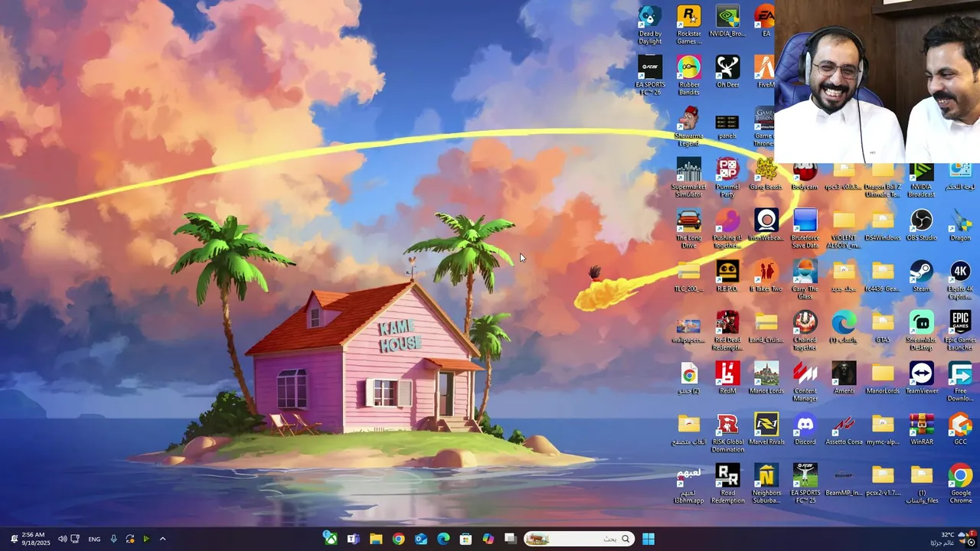980x551 pixels.
Task: Open the Land_Cruis... zip archive
Action: [x=766, y=328]
